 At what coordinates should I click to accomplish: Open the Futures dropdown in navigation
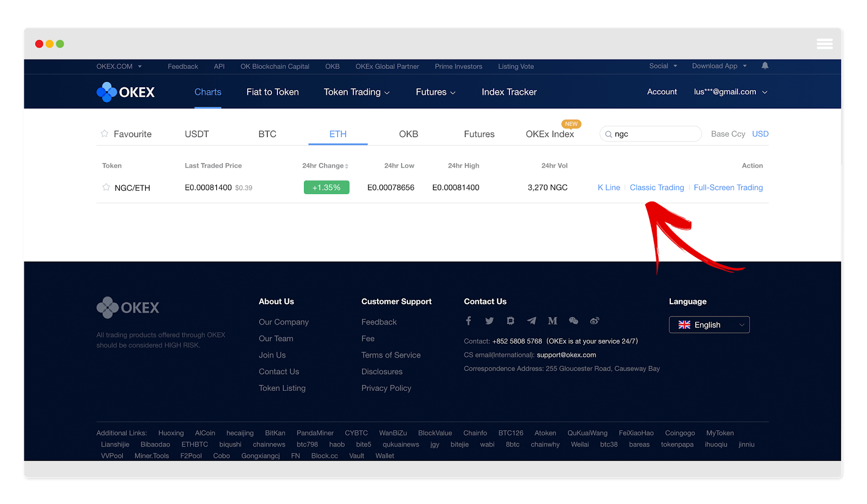pyautogui.click(x=436, y=92)
